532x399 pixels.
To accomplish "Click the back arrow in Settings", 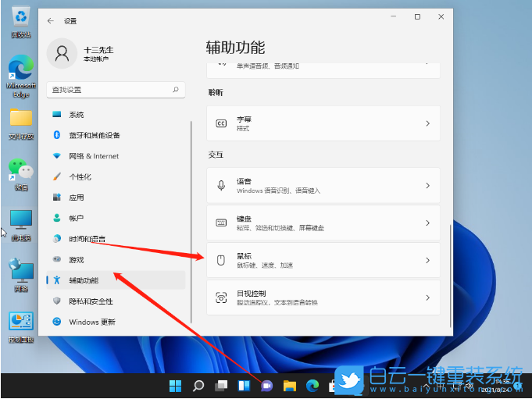I will pos(51,21).
